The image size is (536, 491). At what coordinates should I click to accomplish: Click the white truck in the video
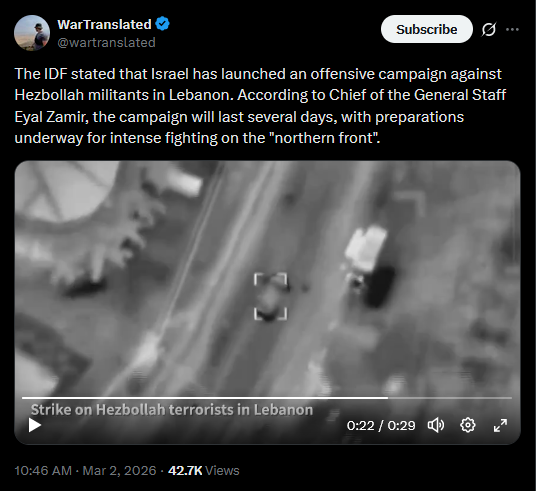tap(366, 250)
